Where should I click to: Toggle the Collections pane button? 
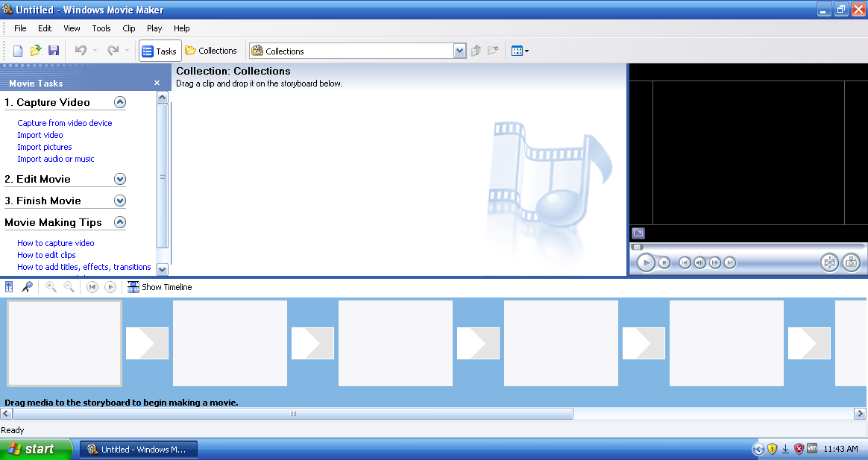(x=211, y=51)
